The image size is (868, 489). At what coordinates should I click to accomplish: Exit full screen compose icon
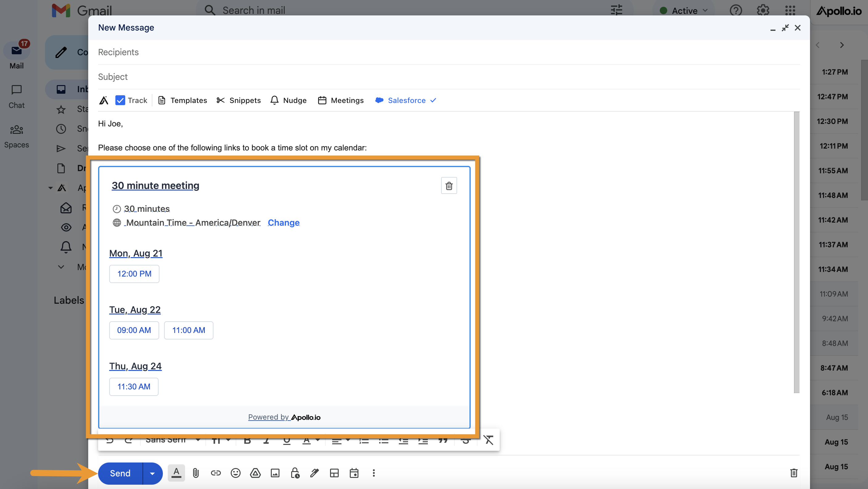(x=785, y=28)
